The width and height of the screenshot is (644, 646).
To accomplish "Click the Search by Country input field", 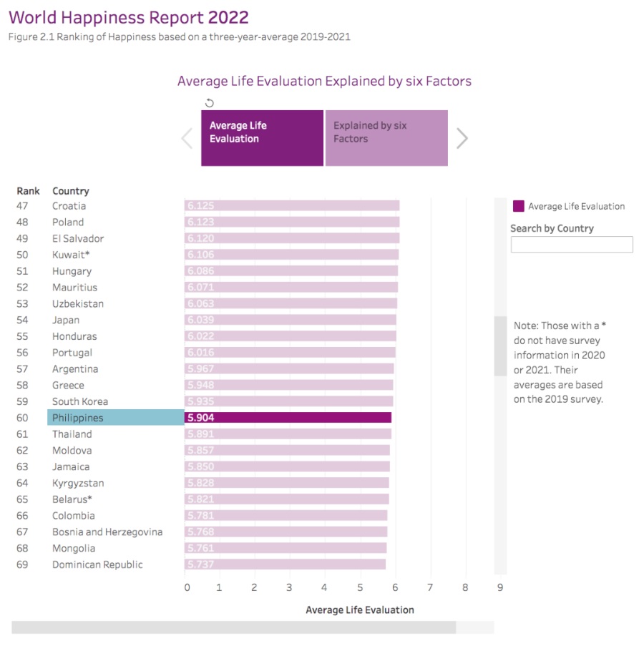I will point(571,245).
